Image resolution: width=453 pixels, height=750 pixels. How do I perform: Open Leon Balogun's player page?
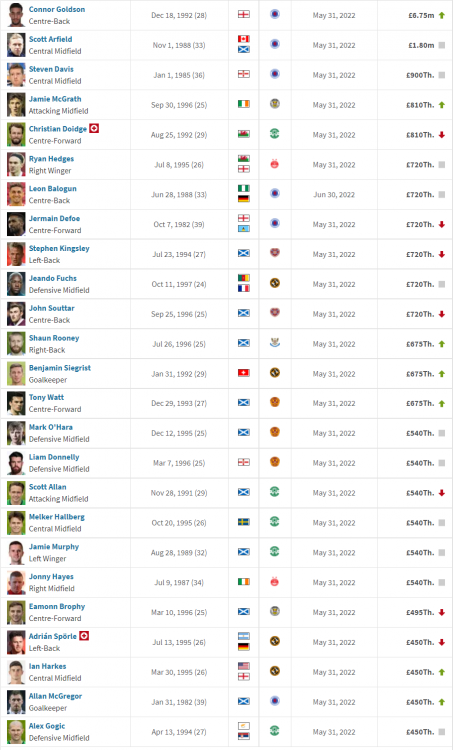click(x=53, y=188)
